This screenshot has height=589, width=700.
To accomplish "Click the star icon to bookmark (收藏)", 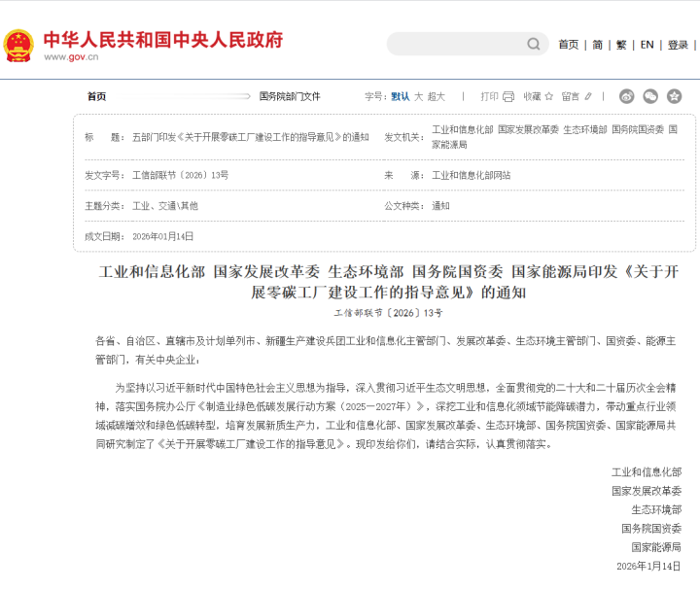I will [x=548, y=96].
